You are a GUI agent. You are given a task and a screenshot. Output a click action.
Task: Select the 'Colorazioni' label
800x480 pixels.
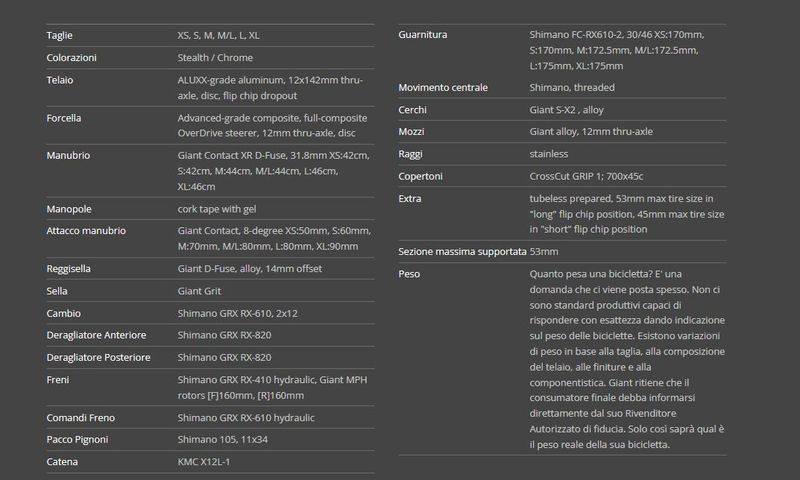click(x=71, y=58)
